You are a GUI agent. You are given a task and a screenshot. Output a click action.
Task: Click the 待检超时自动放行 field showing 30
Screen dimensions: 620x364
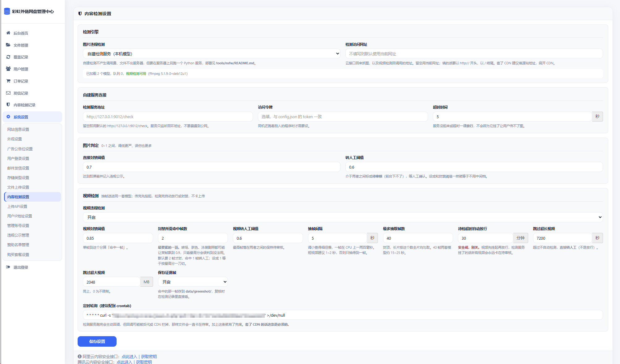click(485, 238)
